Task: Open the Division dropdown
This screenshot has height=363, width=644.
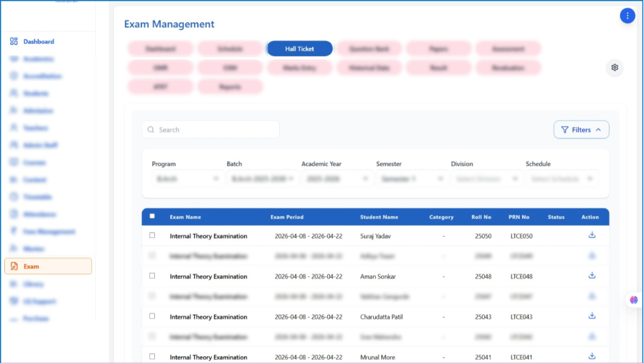Action: pyautogui.click(x=486, y=179)
